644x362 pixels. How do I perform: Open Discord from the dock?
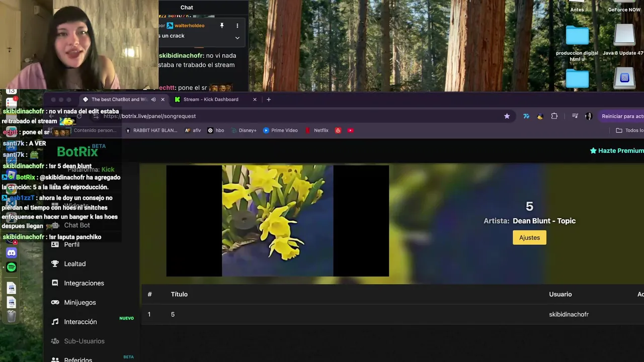point(11,252)
